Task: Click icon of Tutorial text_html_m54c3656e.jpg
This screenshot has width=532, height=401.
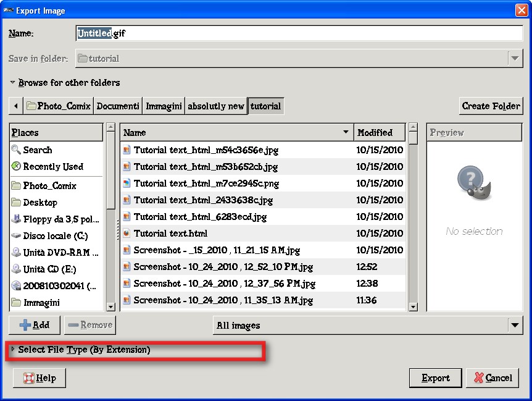Action: coord(127,150)
